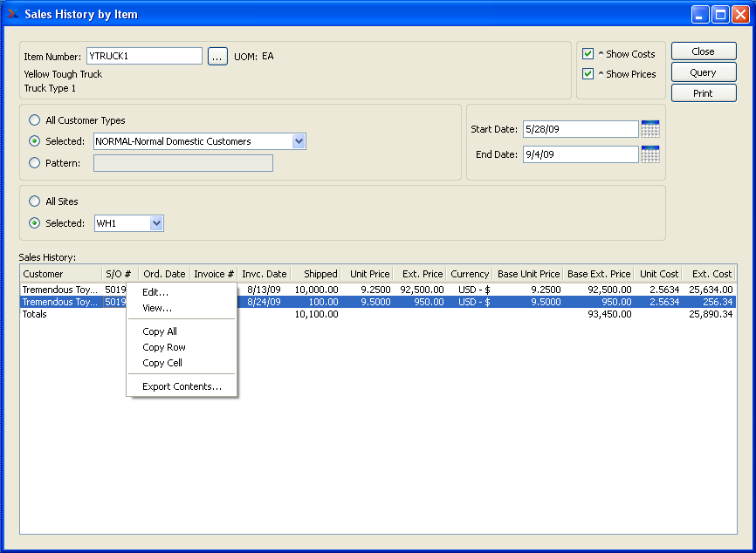Toggle the Show Prices checkbox
This screenshot has height=553, width=756.
(588, 74)
